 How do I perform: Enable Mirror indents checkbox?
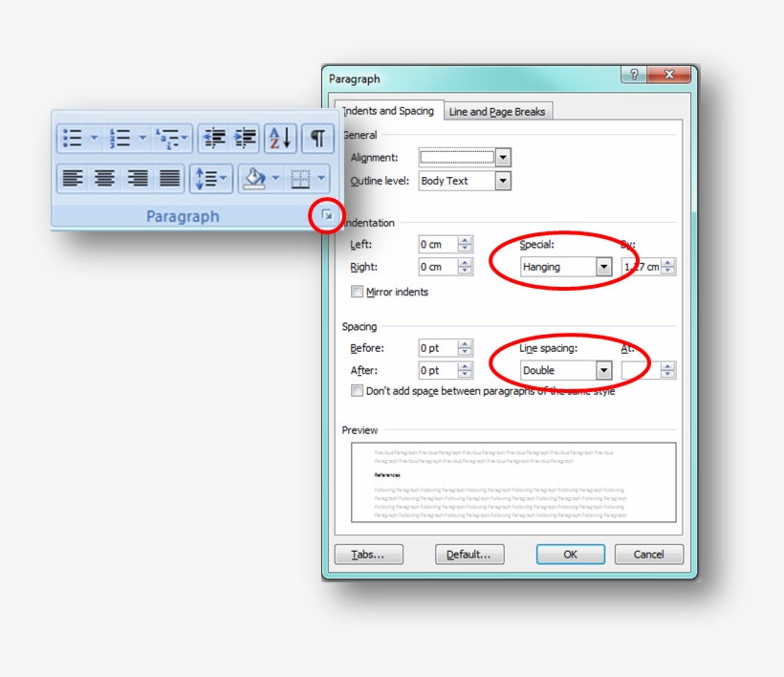coord(357,292)
